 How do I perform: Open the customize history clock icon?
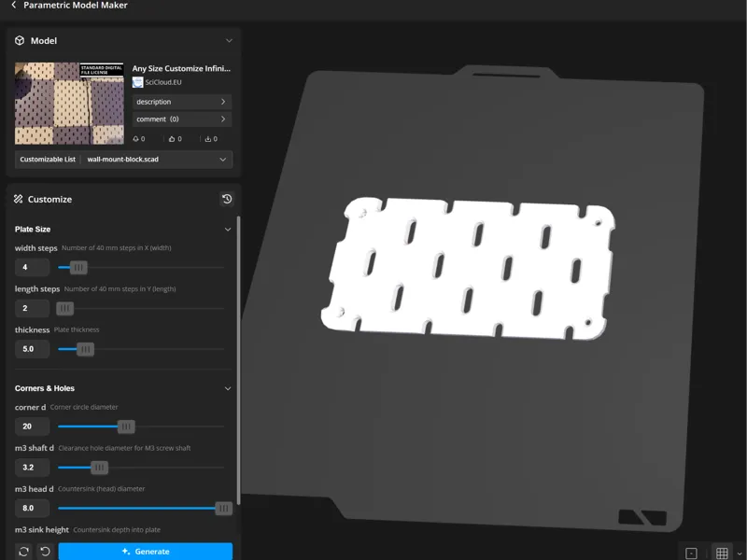point(227,199)
